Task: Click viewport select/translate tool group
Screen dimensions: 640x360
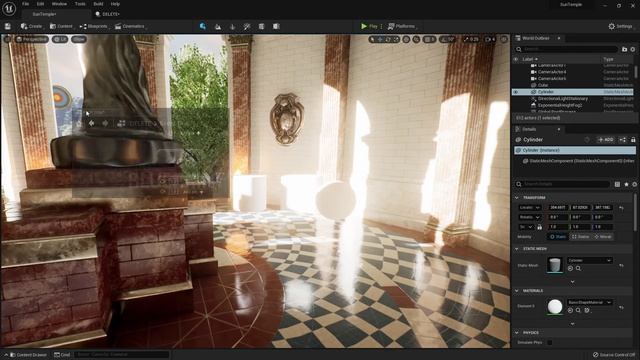Action: (x=384, y=39)
